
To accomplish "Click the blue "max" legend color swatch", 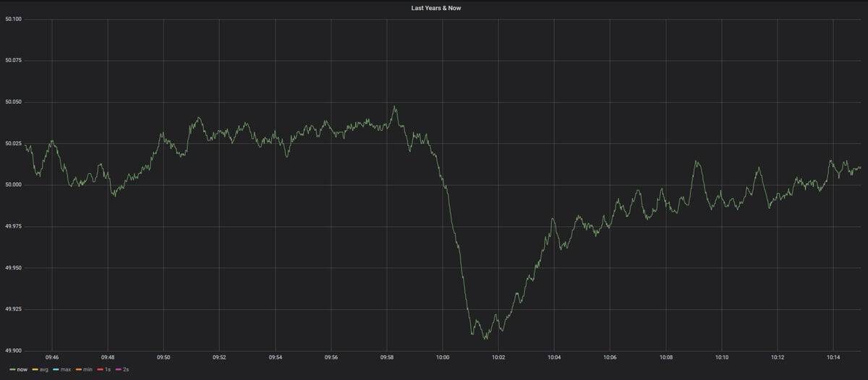I will point(55,369).
